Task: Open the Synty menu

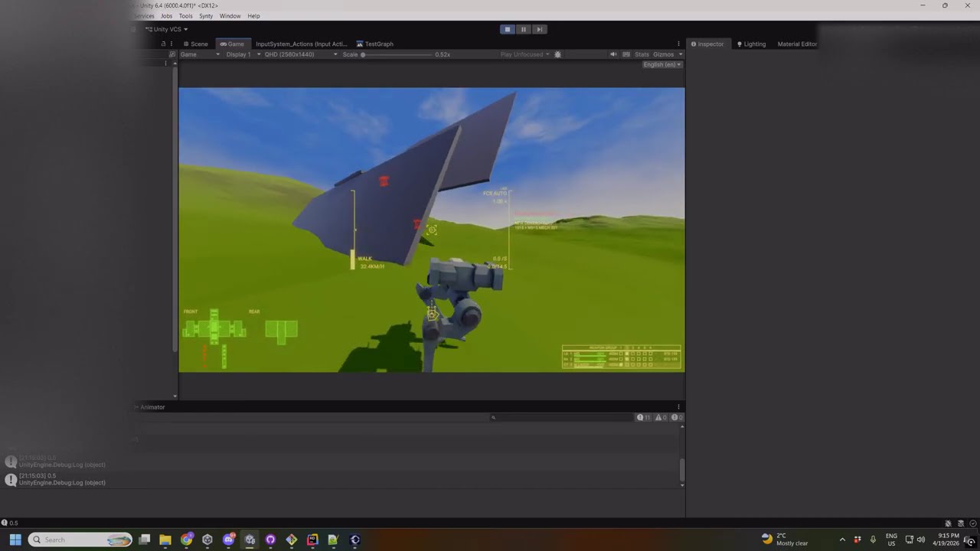Action: click(x=206, y=16)
